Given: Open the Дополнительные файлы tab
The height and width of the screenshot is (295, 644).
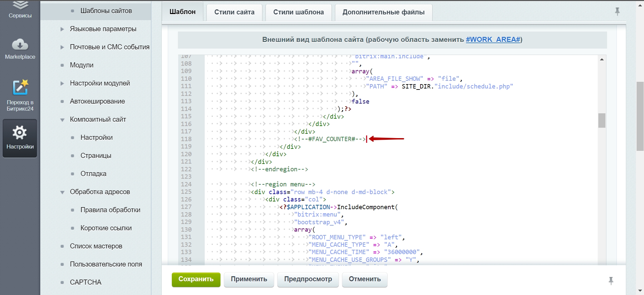Looking at the screenshot, I should coord(383,12).
